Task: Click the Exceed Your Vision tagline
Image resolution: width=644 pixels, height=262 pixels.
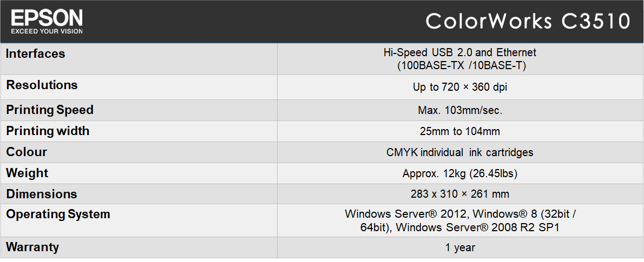Action: [47, 31]
